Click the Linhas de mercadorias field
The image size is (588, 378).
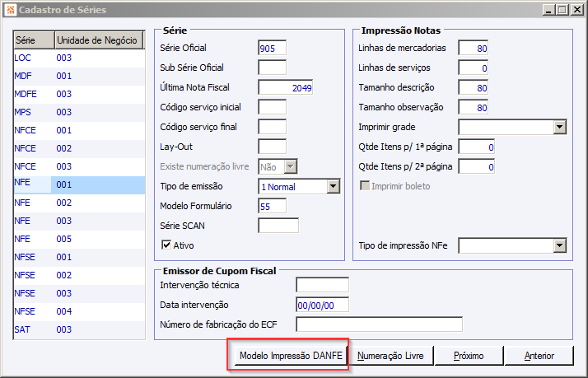coord(474,48)
